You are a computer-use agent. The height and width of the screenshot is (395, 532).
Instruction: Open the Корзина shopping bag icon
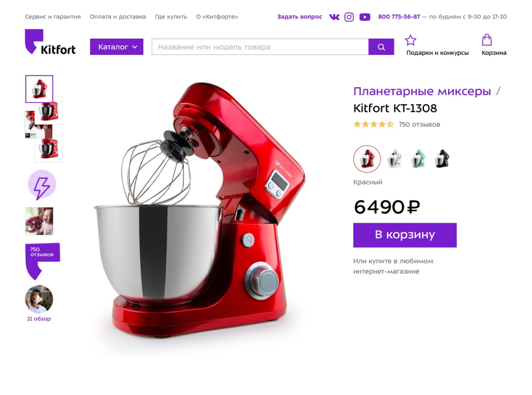pyautogui.click(x=487, y=40)
